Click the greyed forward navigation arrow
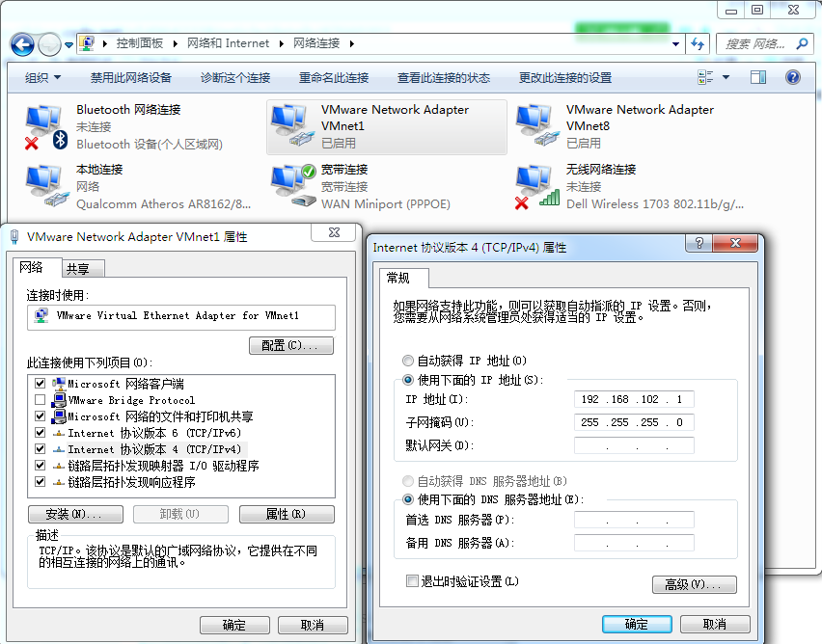 coord(50,44)
